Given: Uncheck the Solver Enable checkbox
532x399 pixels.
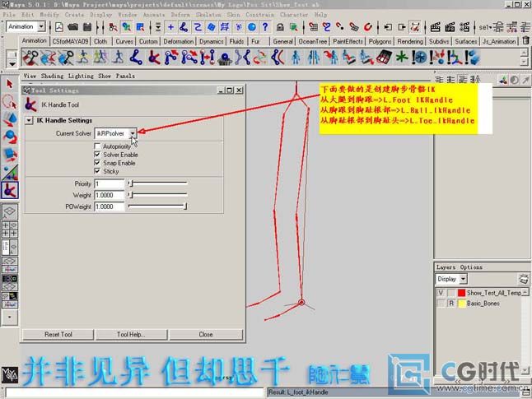Looking at the screenshot, I should [97, 155].
